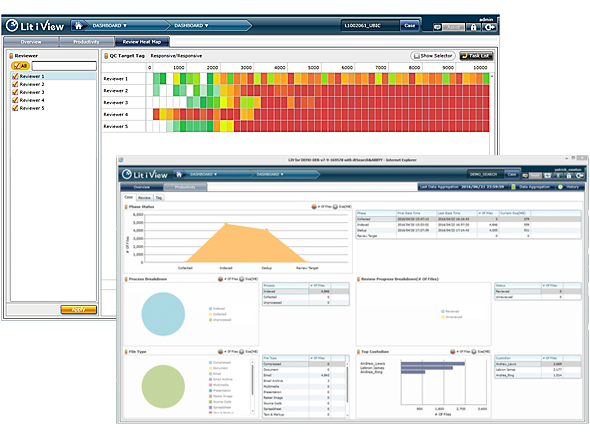This screenshot has width=590, height=442.
Task: Click the History clock icon
Action: pyautogui.click(x=560, y=187)
